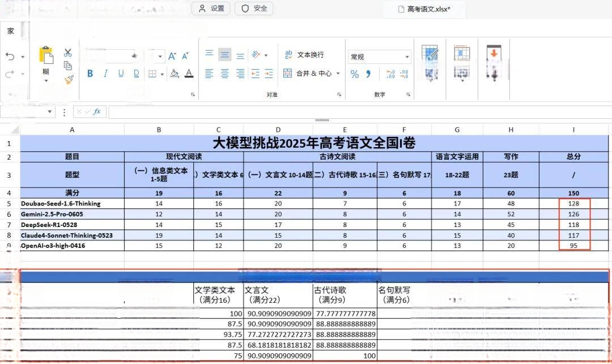The height and width of the screenshot is (364, 612).
Task: Toggle Double Underline formatting
Action: pyautogui.click(x=136, y=73)
